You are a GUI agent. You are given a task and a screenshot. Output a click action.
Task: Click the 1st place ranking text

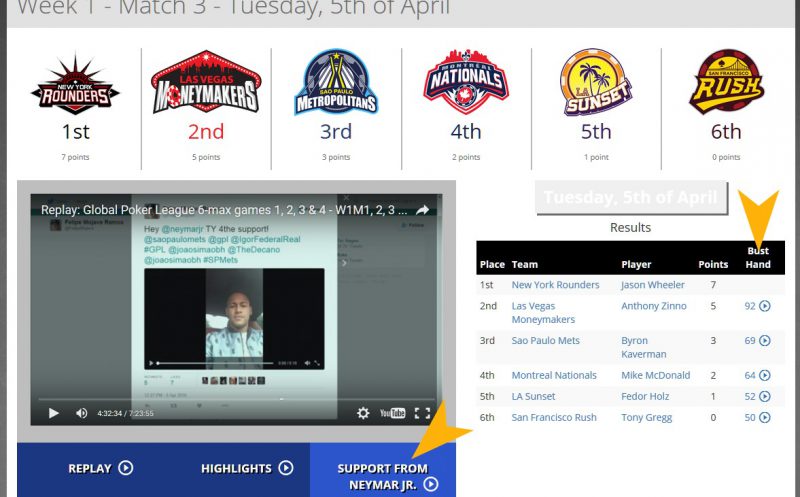[76, 132]
